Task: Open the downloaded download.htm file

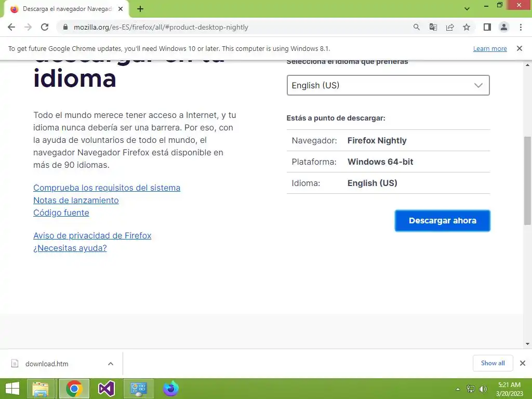Action: [x=46, y=364]
